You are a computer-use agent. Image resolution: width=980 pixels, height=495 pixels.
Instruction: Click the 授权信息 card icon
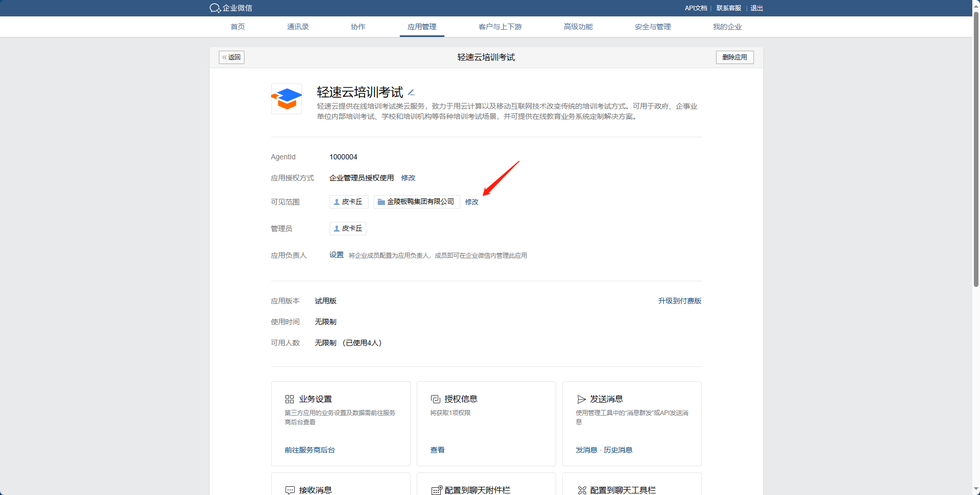[x=435, y=399]
